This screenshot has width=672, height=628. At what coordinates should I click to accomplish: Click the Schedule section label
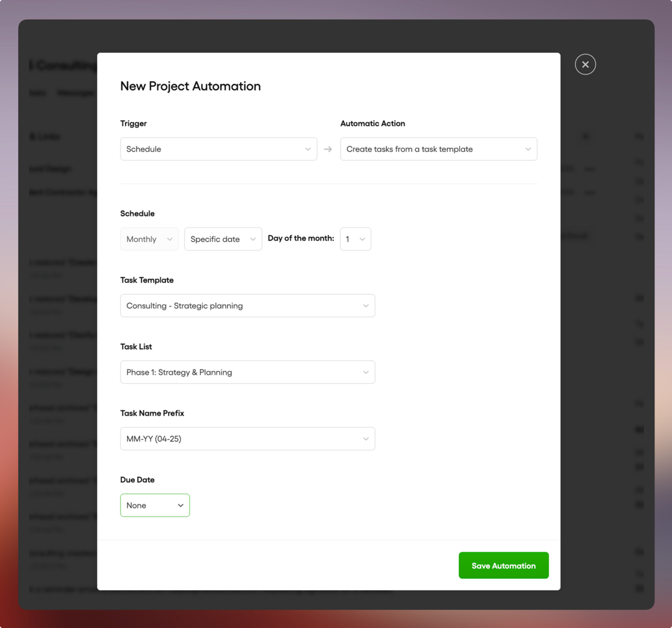[137, 214]
